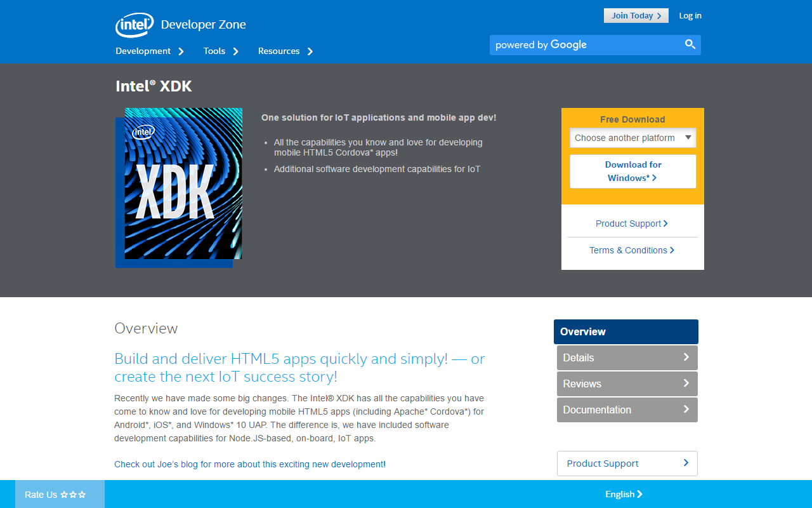Open the Terms & Conditions link
This screenshot has width=812, height=508.
point(632,250)
